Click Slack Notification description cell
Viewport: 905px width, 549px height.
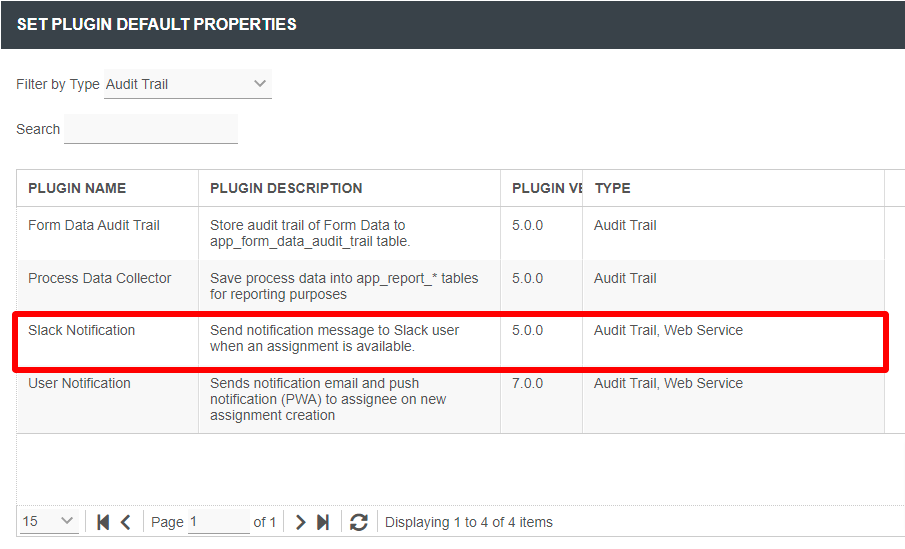[334, 338]
